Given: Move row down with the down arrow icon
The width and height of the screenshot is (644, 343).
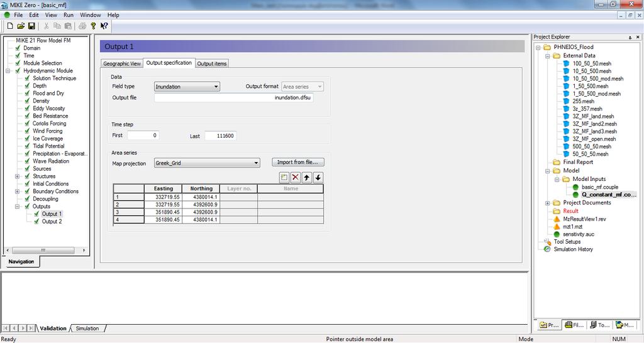Looking at the screenshot, I should click(x=318, y=178).
